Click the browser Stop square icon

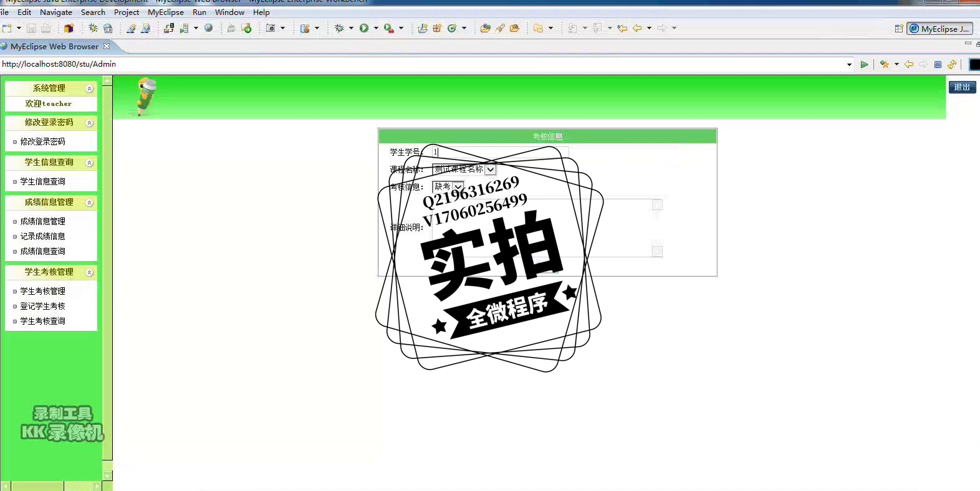coord(938,64)
